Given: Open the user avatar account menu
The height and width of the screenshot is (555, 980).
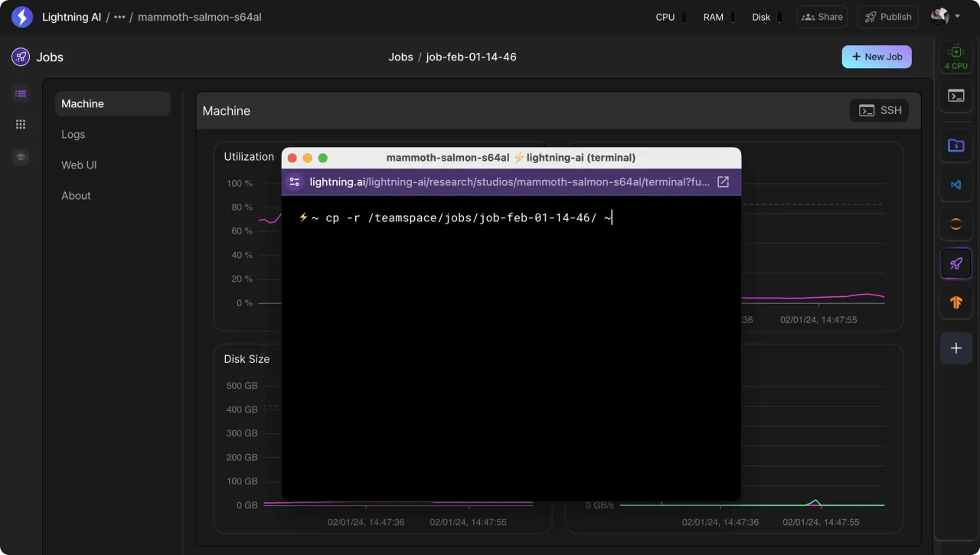Looking at the screenshot, I should pos(946,16).
